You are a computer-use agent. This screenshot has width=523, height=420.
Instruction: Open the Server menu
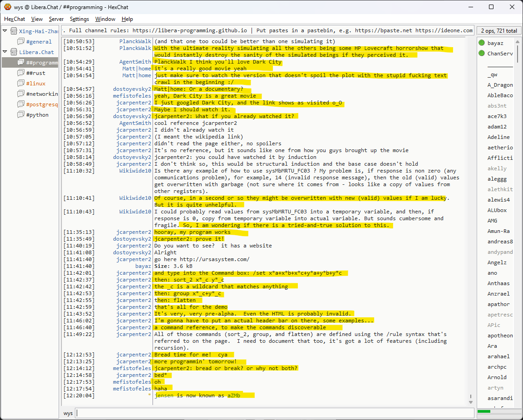(x=56, y=19)
